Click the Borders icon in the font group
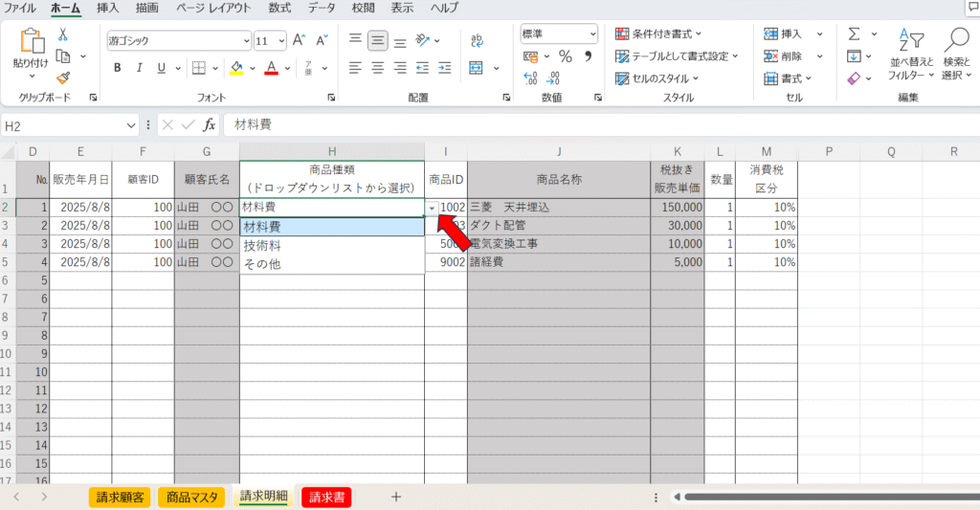This screenshot has height=510, width=980. (198, 68)
